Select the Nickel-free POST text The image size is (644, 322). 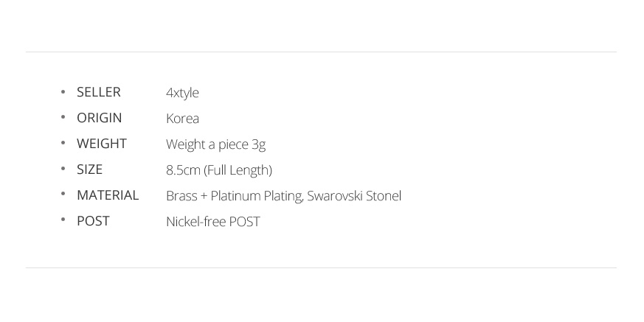213,222
